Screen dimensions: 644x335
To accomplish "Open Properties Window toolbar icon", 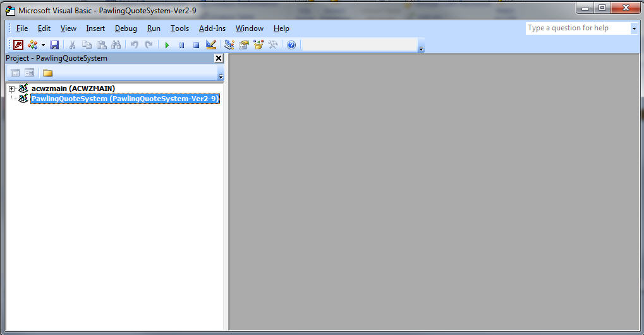I will coord(244,45).
